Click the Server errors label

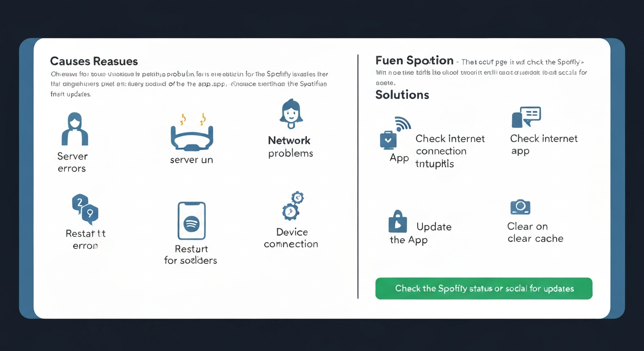point(72,162)
